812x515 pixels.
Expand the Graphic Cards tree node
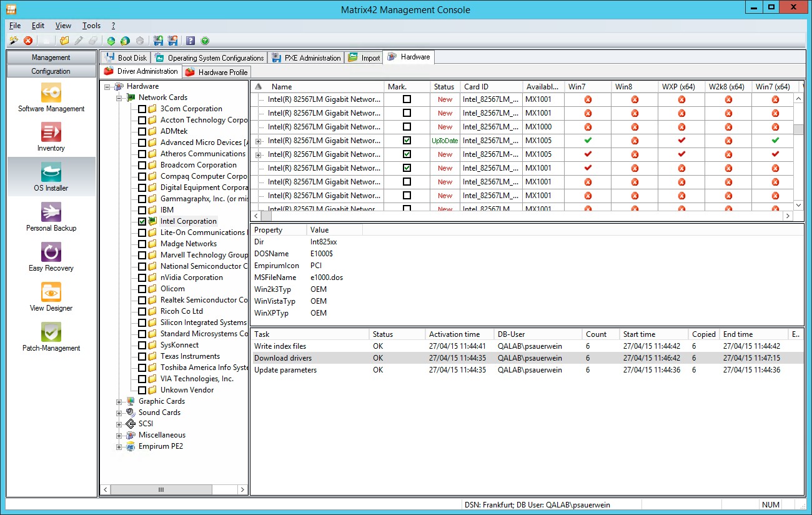[x=119, y=401]
